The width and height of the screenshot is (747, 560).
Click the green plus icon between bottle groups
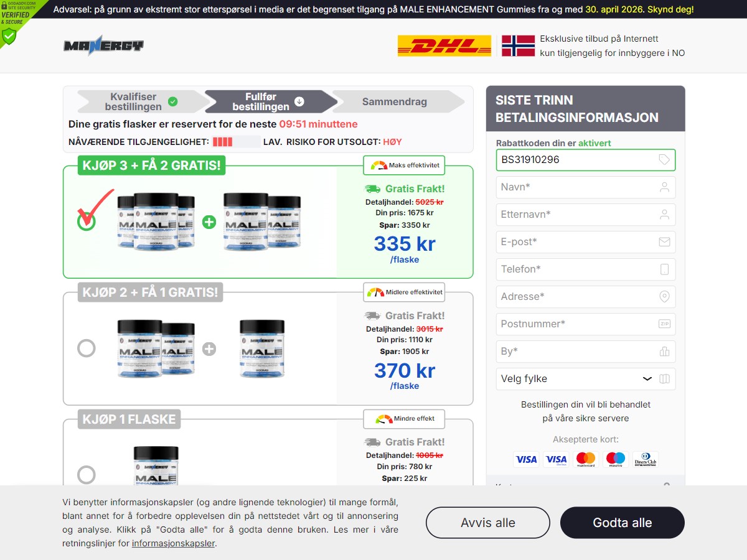tap(209, 222)
